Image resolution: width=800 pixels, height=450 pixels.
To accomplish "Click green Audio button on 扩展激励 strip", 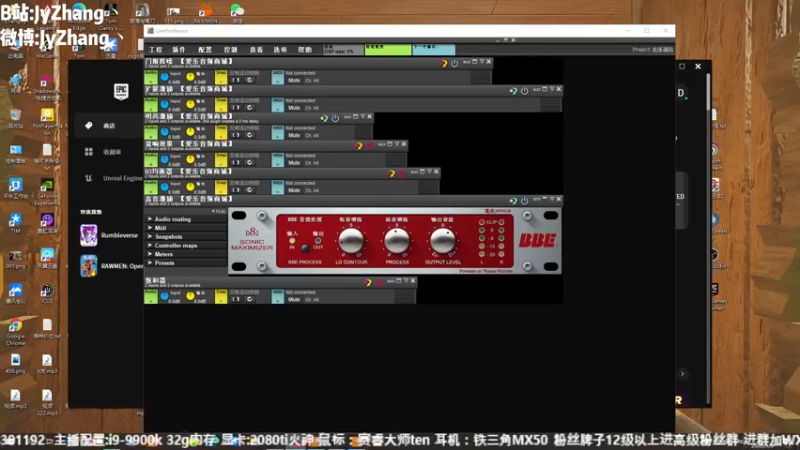I will (x=151, y=105).
